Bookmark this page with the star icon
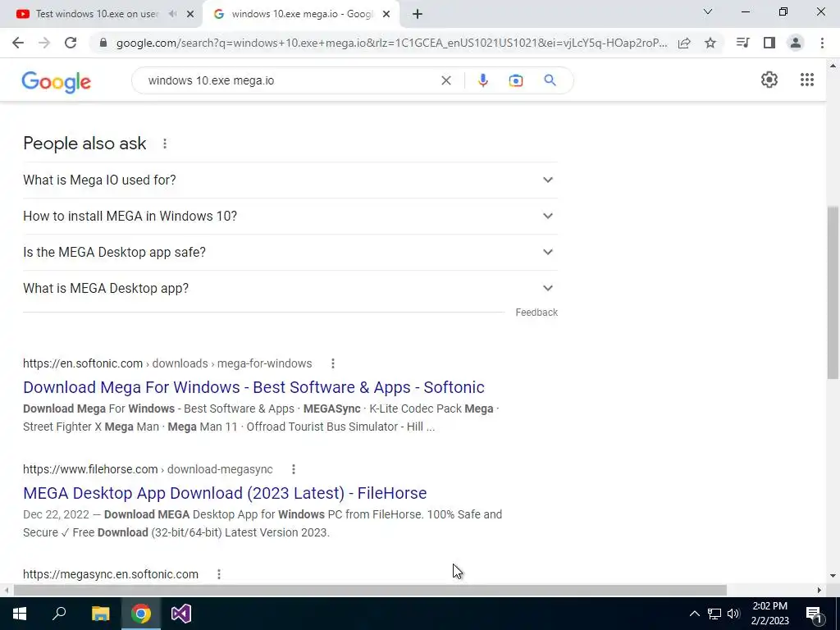The image size is (840, 630). pyautogui.click(x=710, y=43)
